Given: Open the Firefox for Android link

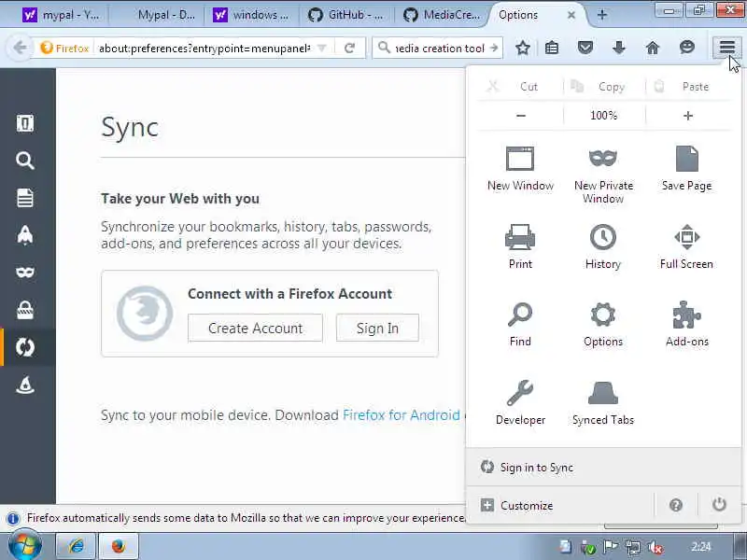Looking at the screenshot, I should (x=402, y=414).
